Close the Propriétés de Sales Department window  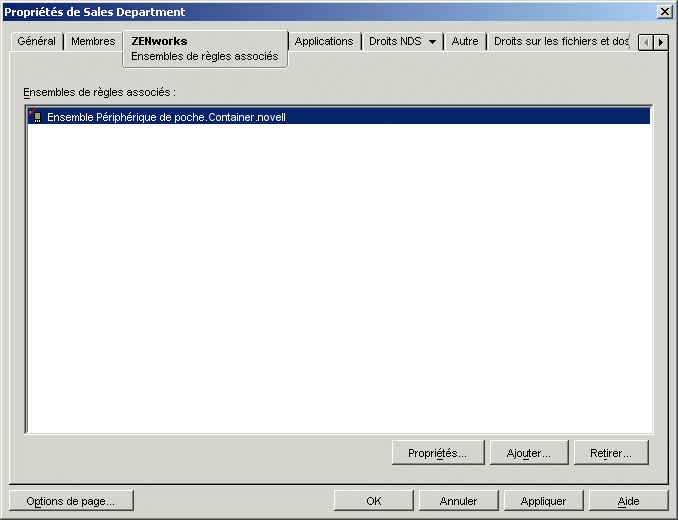tap(664, 12)
